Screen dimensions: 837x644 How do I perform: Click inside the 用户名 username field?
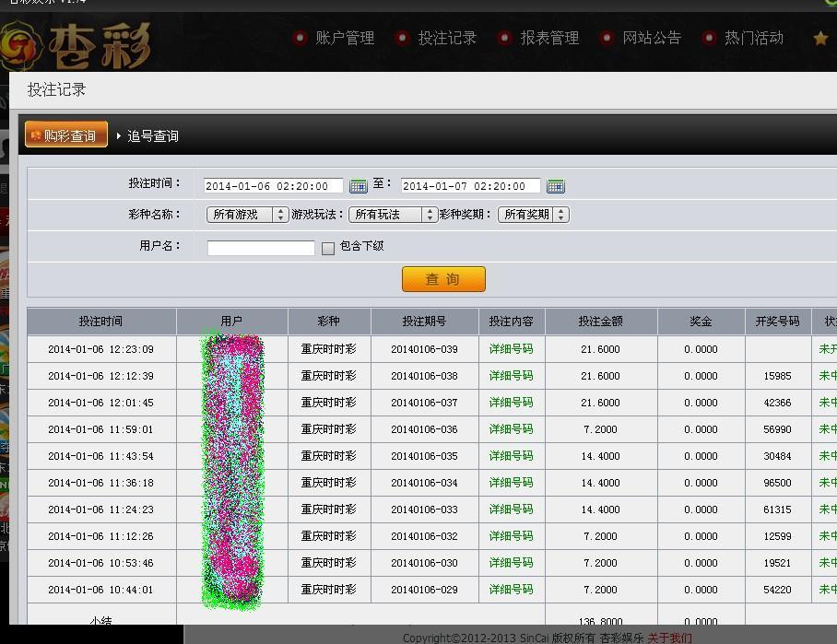coord(261,246)
